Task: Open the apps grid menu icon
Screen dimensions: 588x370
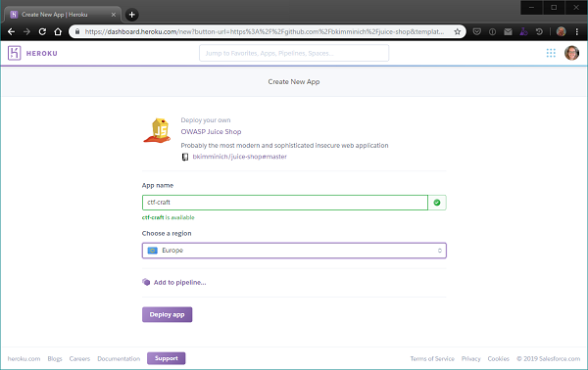Action: [x=551, y=53]
